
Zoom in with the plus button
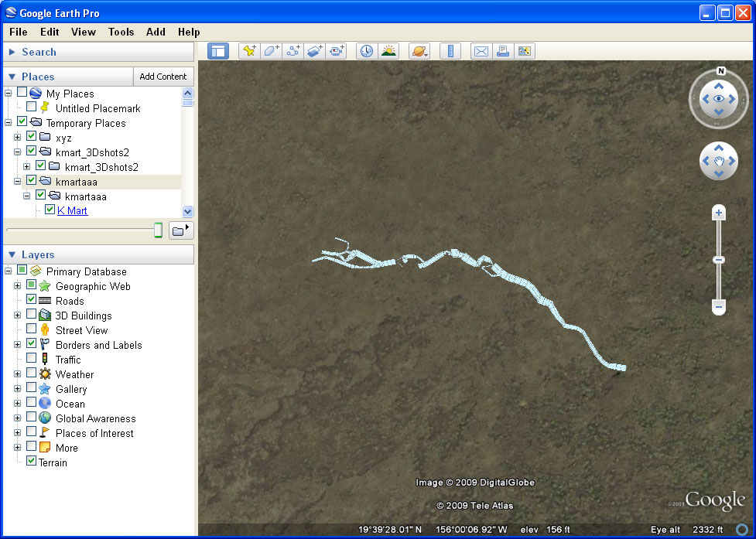pos(719,213)
